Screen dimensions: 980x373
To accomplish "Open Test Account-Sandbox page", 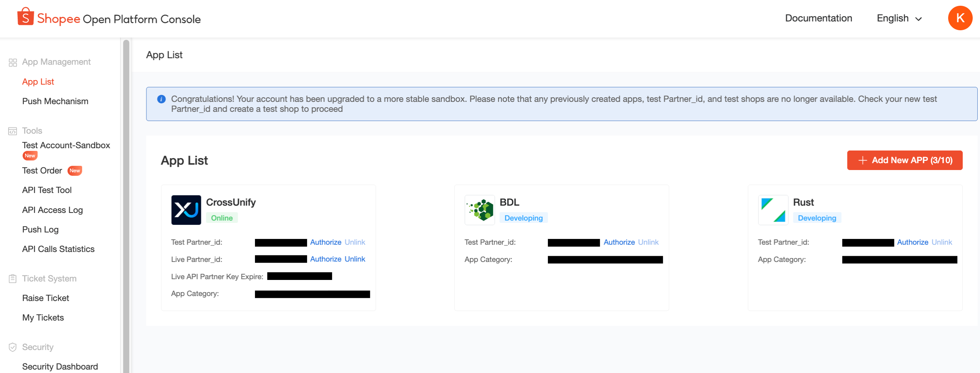I will (x=66, y=145).
